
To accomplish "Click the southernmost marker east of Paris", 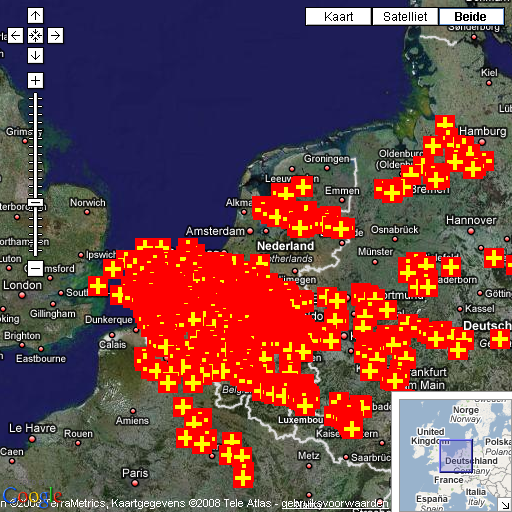I will pos(243,478).
